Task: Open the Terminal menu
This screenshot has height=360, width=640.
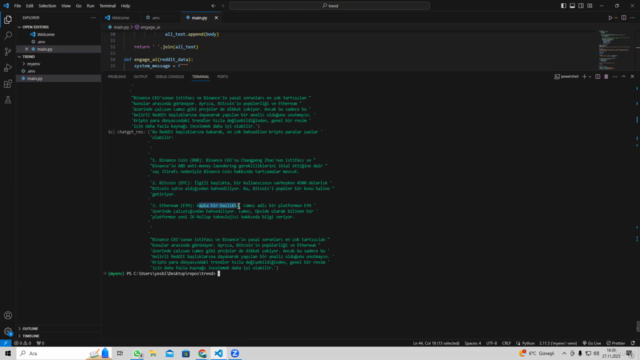Action: 107,6
